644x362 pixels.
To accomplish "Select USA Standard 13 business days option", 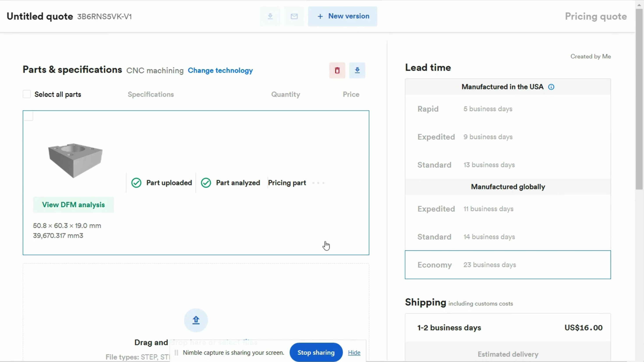I will tap(508, 165).
